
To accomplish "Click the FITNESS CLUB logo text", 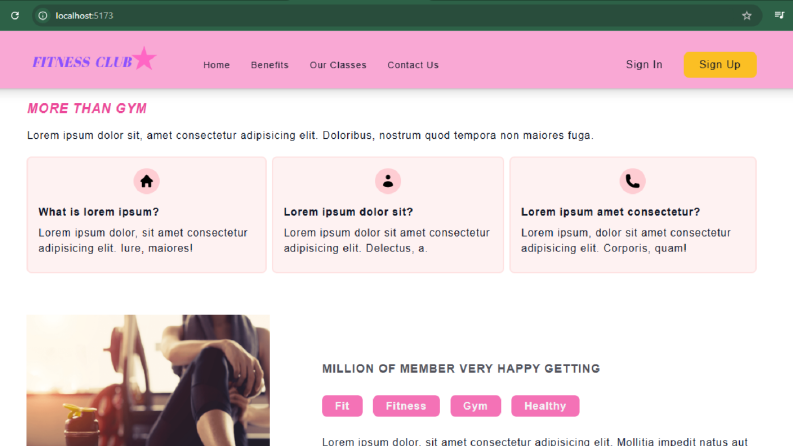I will point(82,62).
